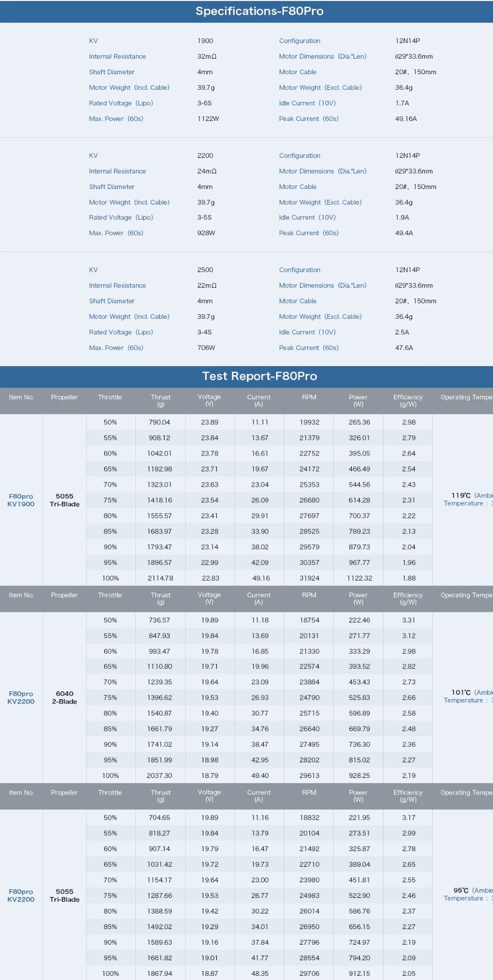Click the RPM cell 29706

(x=309, y=973)
